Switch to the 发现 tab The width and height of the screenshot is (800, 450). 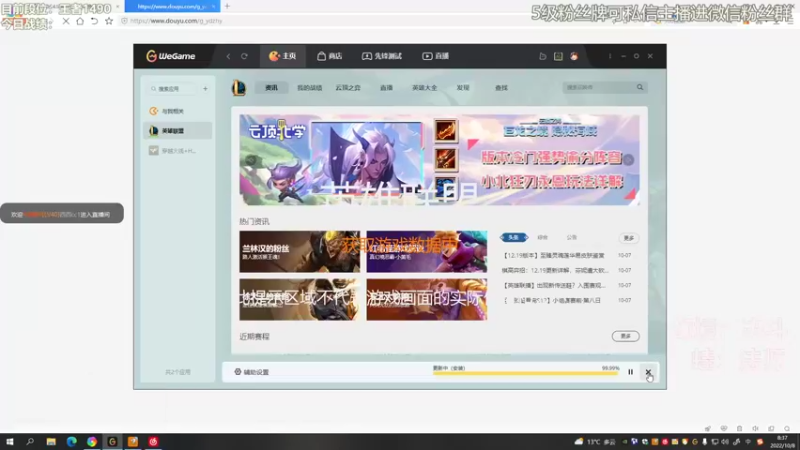463,88
